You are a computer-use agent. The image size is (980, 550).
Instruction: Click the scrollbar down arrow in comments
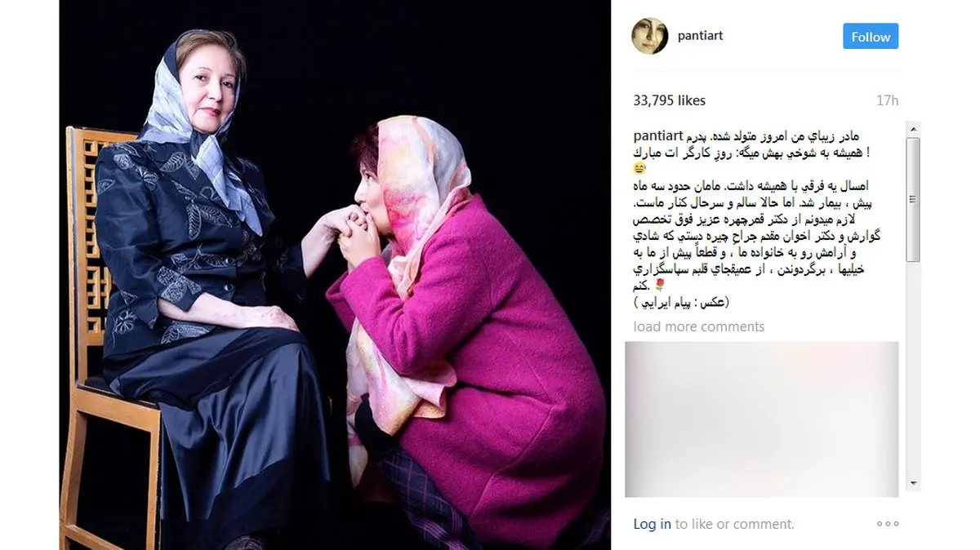point(914,482)
